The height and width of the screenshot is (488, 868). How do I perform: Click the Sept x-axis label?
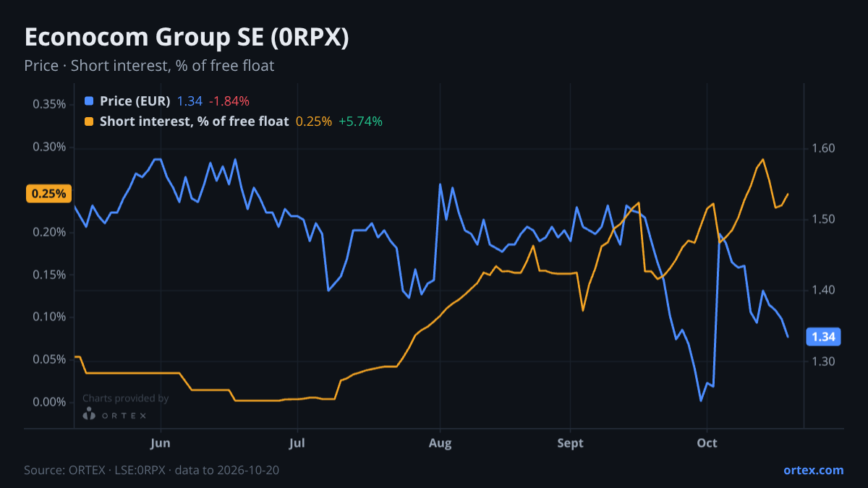pyautogui.click(x=571, y=443)
